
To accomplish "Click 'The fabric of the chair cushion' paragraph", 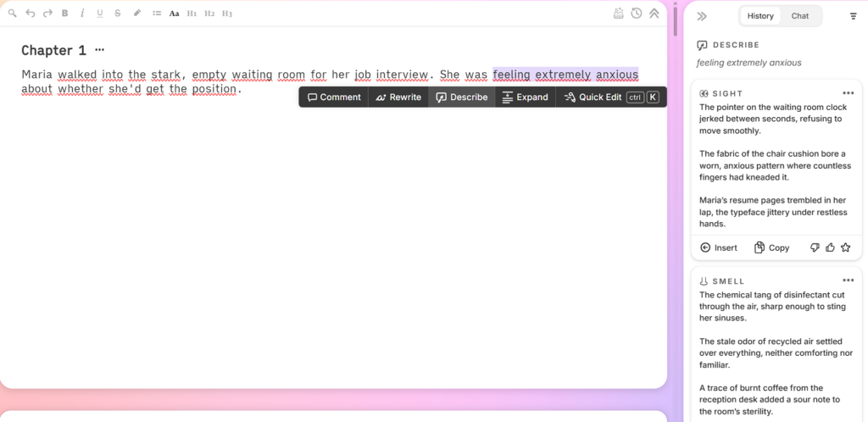I will pos(775,165).
